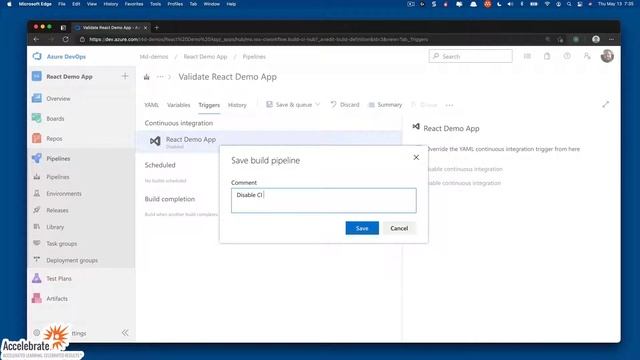Click the Wi-Fi icon in menu bar
Screen dimensions: 640x360
tap(547, 4)
